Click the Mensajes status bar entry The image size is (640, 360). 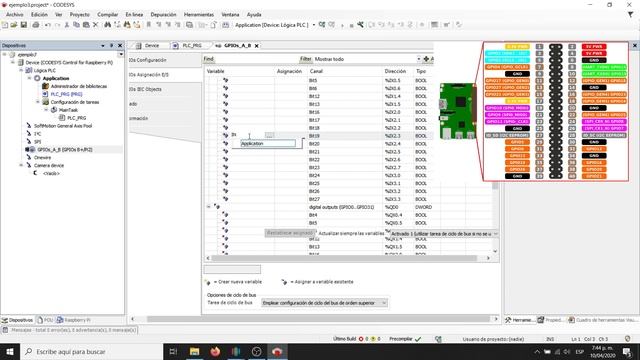(69, 330)
